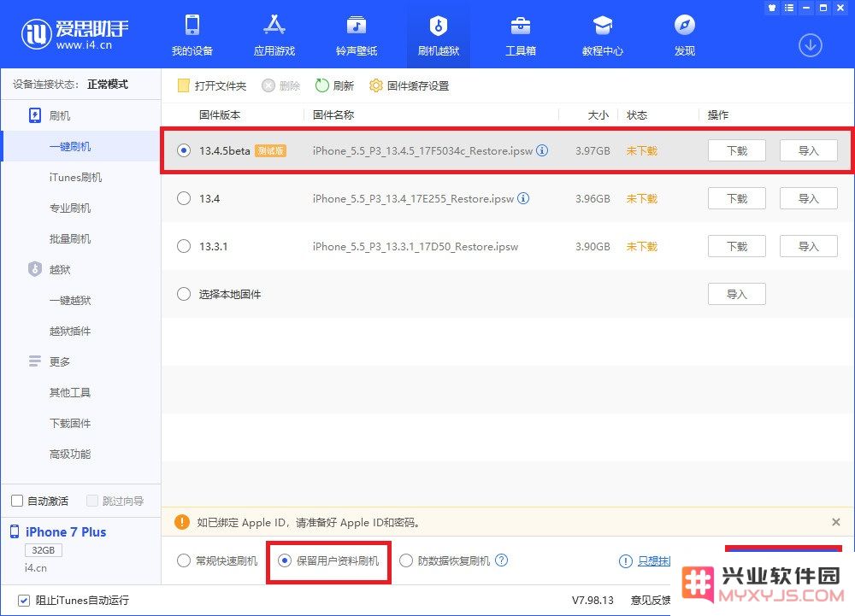This screenshot has height=616, width=855.
Task: Enable the 自动激活 checkbox
Action: (17, 501)
